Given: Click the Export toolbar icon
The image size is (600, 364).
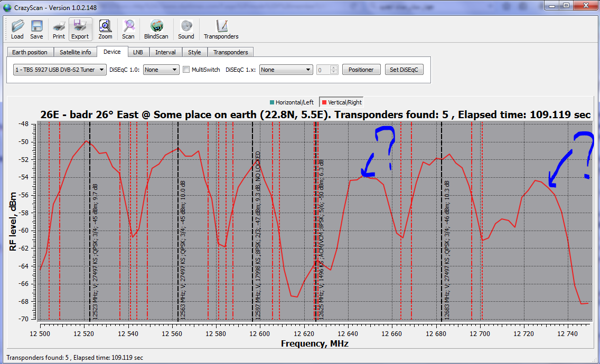Looking at the screenshot, I should pyautogui.click(x=80, y=26).
